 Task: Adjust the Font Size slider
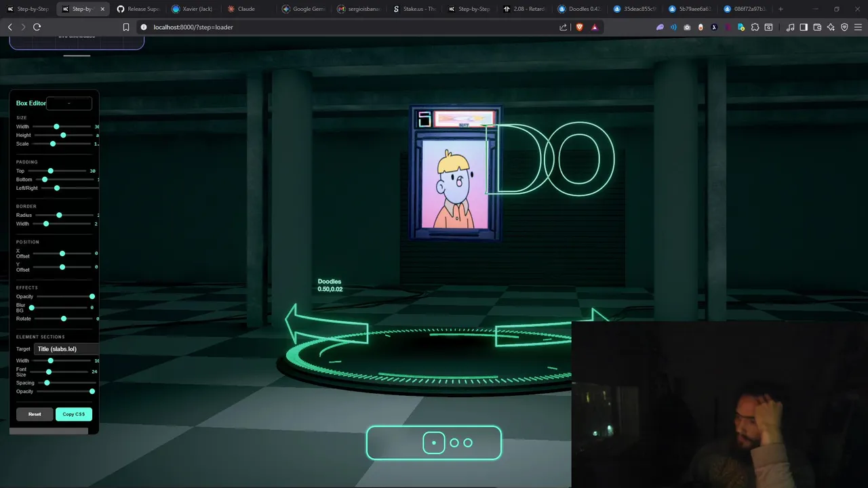(59, 371)
